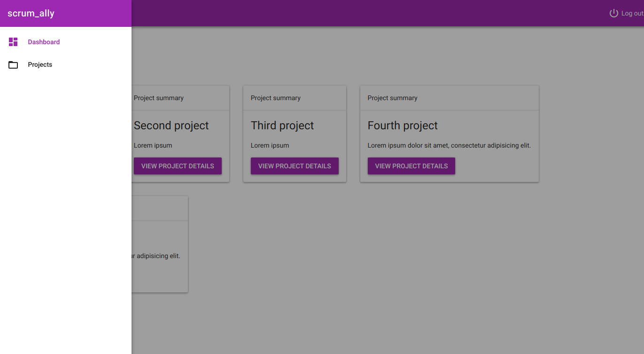Click the scrum_ally app title
Image resolution: width=644 pixels, height=354 pixels.
[x=31, y=13]
